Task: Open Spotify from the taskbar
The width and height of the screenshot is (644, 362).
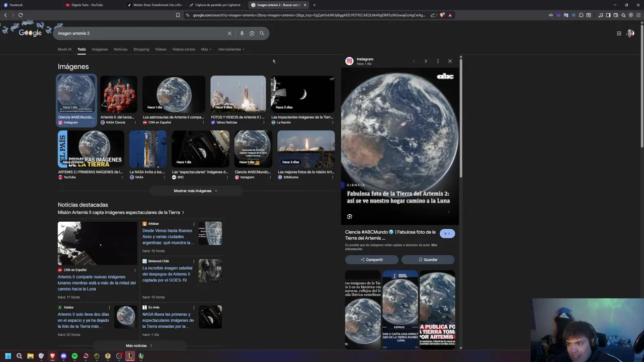Action: coord(74,356)
